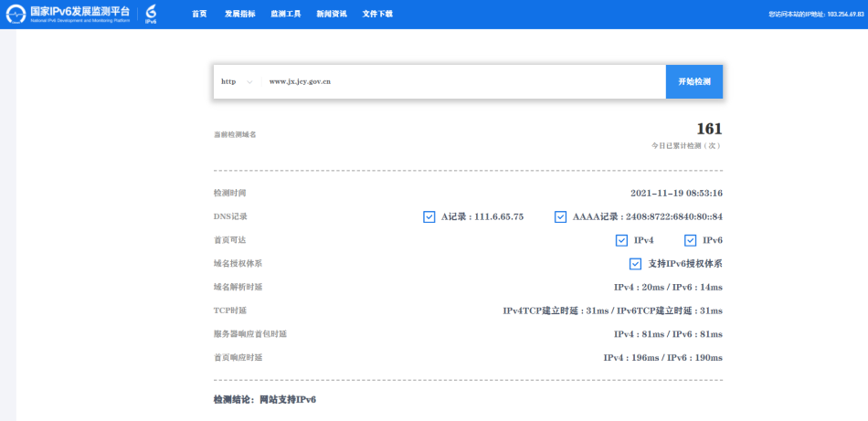This screenshot has width=868, height=421.
Task: Click the platform logo icon in header
Action: [x=16, y=14]
